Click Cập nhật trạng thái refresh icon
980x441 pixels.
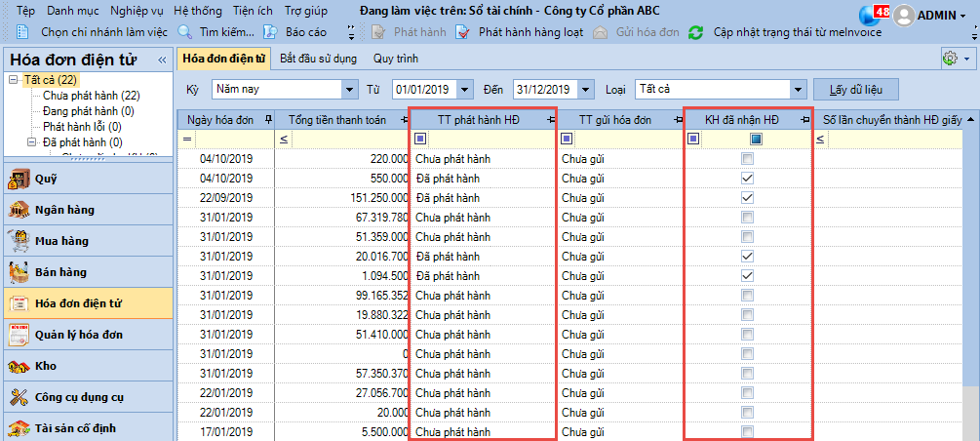(695, 32)
